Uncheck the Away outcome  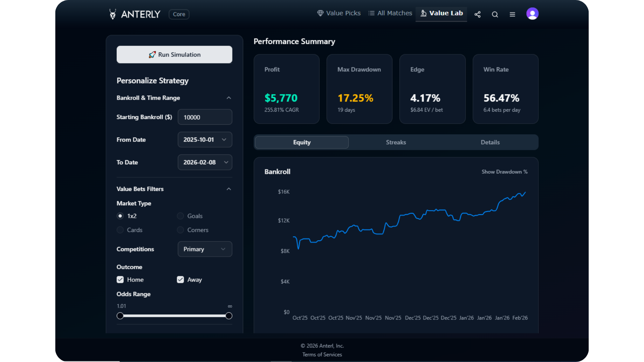(180, 280)
